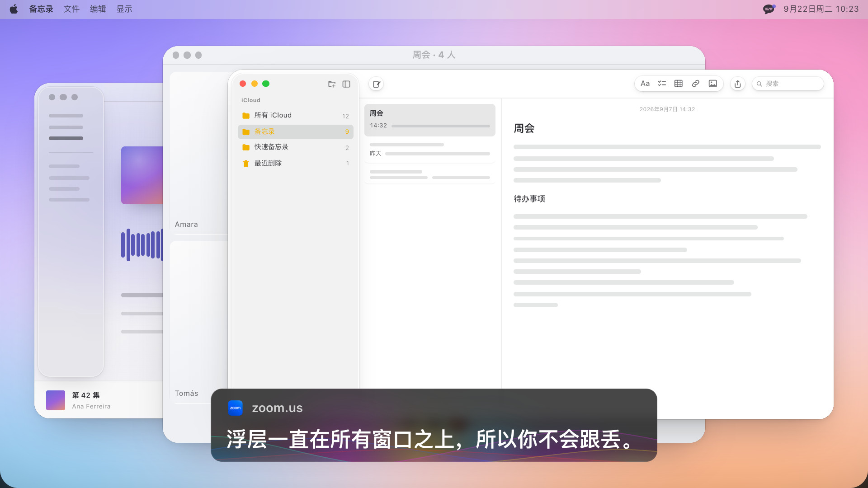868x488 pixels.
Task: Click the zoom.us app icon in overlay
Action: pos(235,408)
